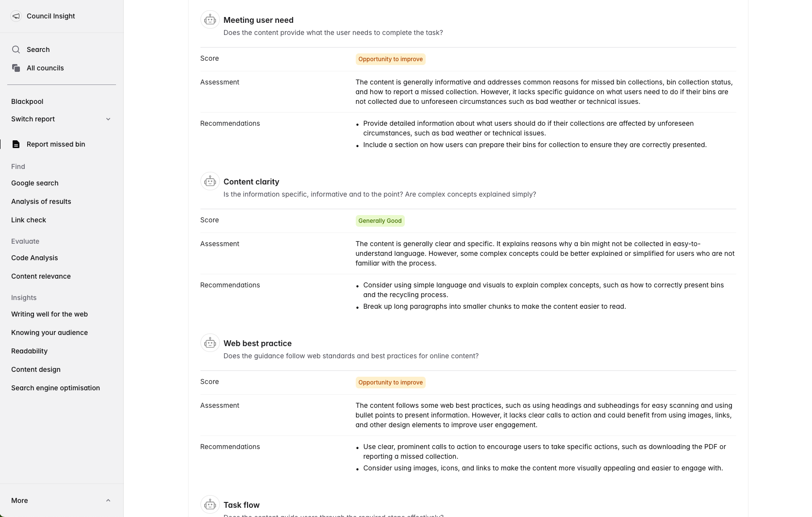The height and width of the screenshot is (517, 812).
Task: Open Writing well for the web
Action: (x=50, y=314)
